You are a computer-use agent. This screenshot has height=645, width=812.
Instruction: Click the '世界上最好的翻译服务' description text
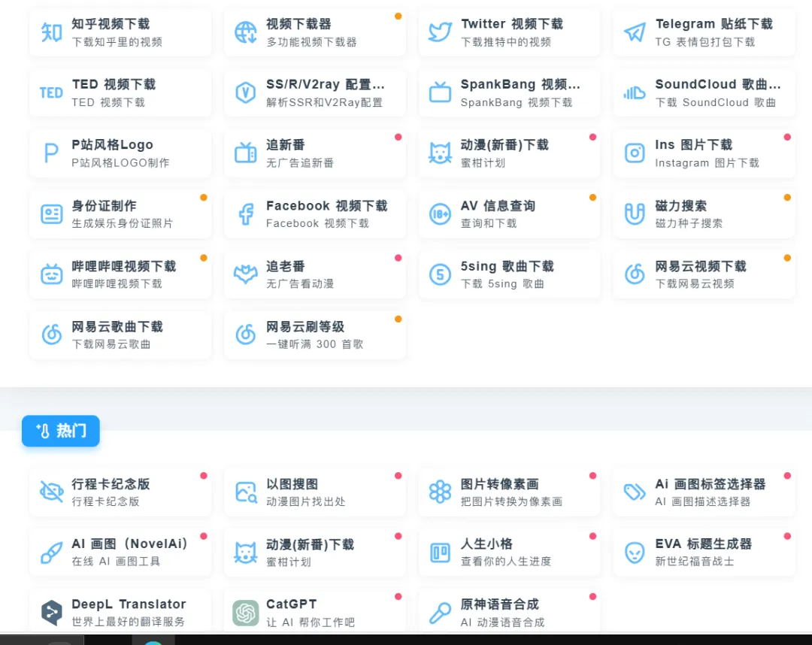[x=128, y=622]
